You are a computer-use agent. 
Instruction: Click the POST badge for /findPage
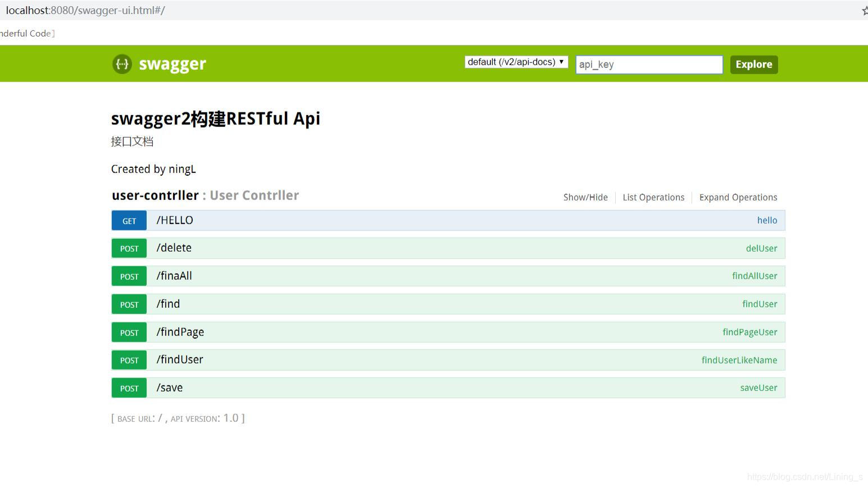[129, 333]
